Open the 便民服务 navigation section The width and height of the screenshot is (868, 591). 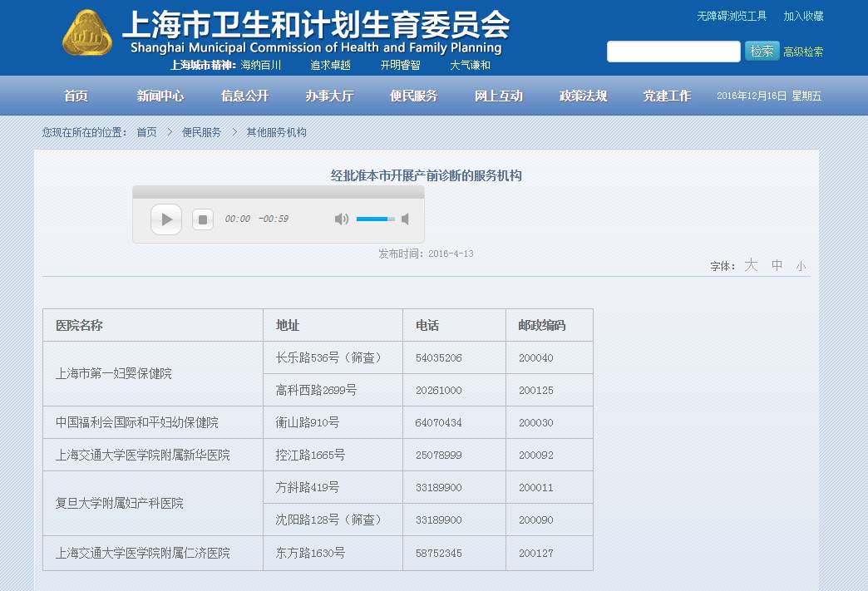pos(412,96)
